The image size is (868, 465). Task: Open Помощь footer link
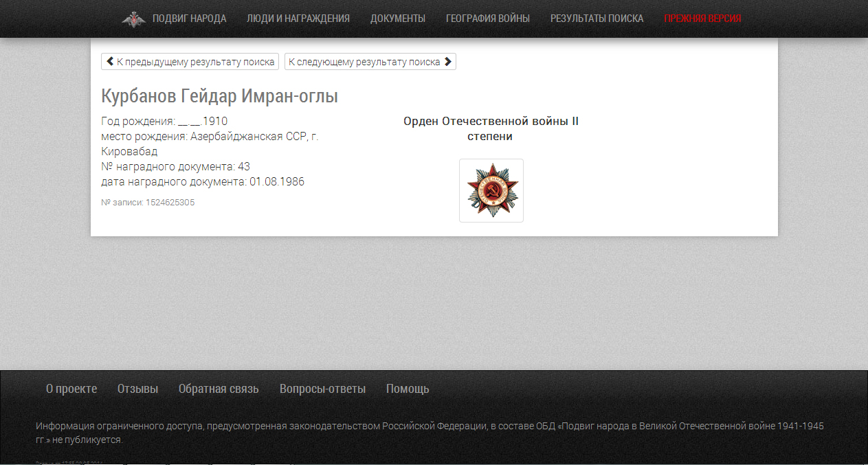pyautogui.click(x=408, y=389)
